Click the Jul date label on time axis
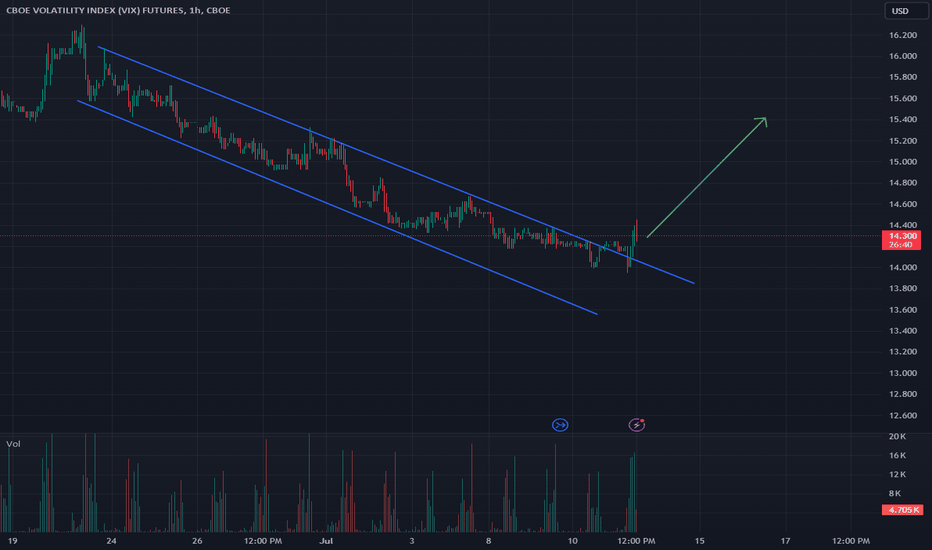The width and height of the screenshot is (932, 550). [326, 540]
